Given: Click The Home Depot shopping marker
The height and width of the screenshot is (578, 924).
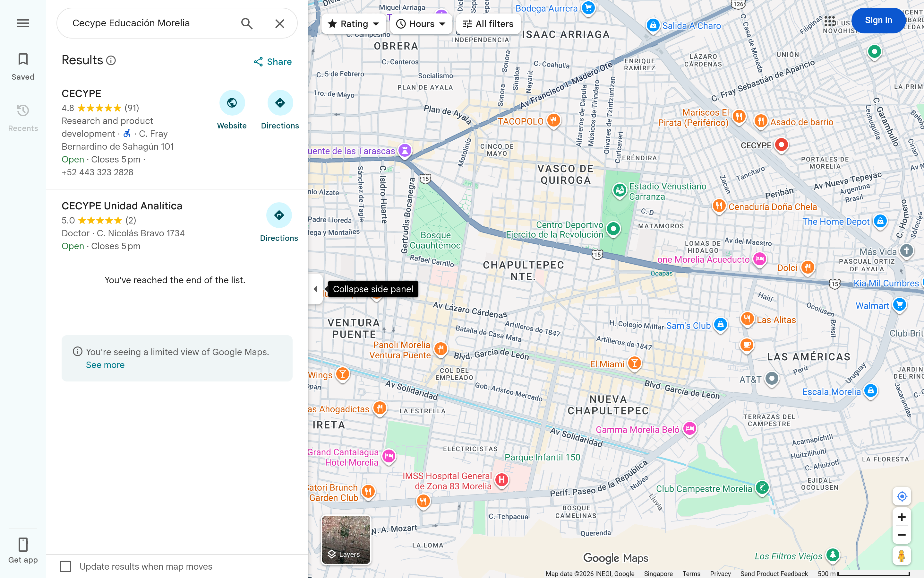Looking at the screenshot, I should [880, 221].
